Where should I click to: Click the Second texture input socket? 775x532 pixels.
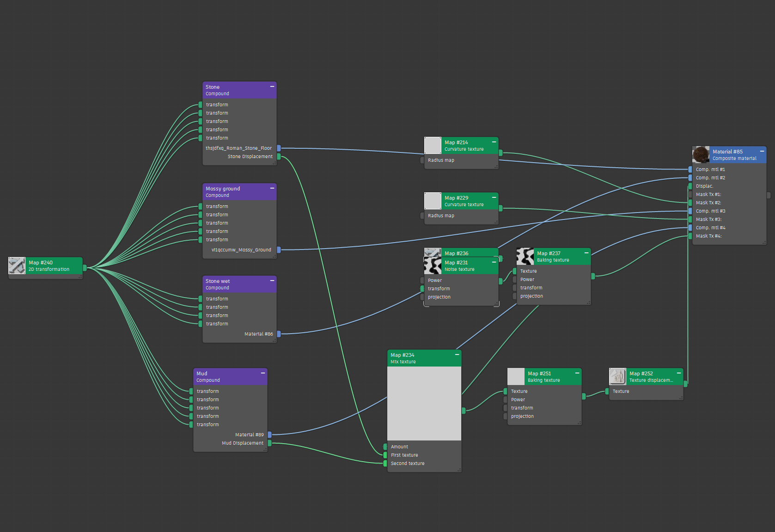click(x=385, y=464)
